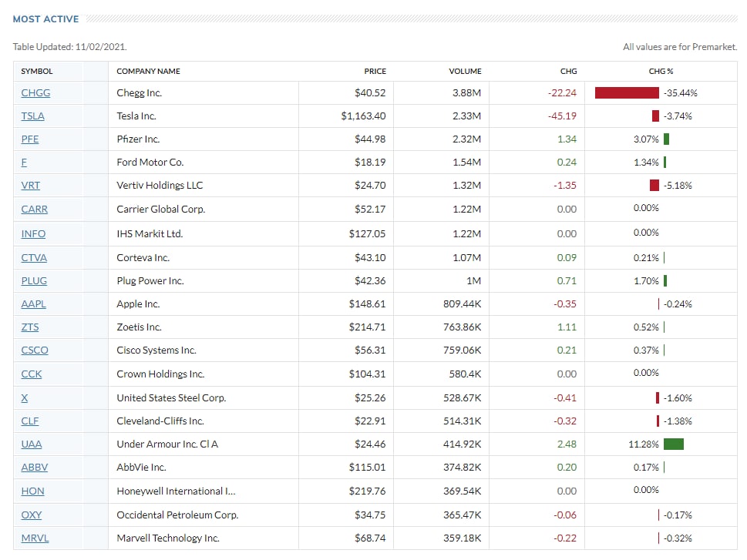747x560 pixels.
Task: Open the CHGG ticker link
Action: 35,93
